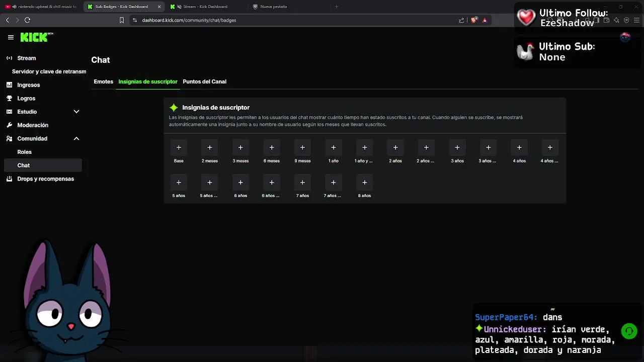Add a badge for the Base tier
This screenshot has width=644, height=362.
click(179, 147)
